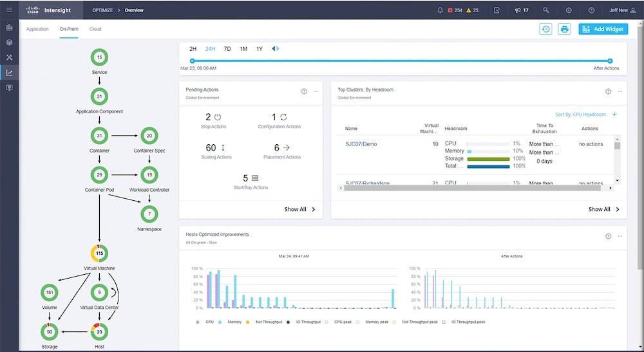The height and width of the screenshot is (352, 644).
Task: Switch to the Cloud tab
Action: pyautogui.click(x=95, y=29)
